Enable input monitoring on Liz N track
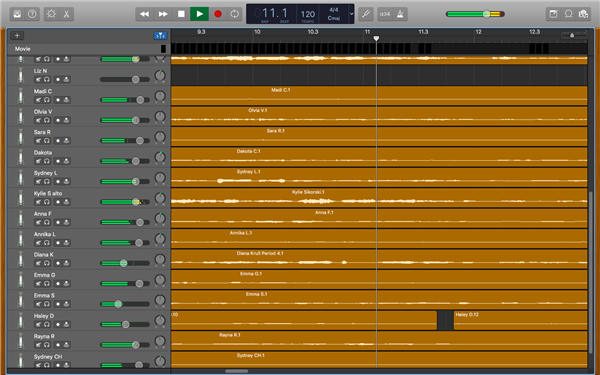The image size is (600, 375). [66, 80]
